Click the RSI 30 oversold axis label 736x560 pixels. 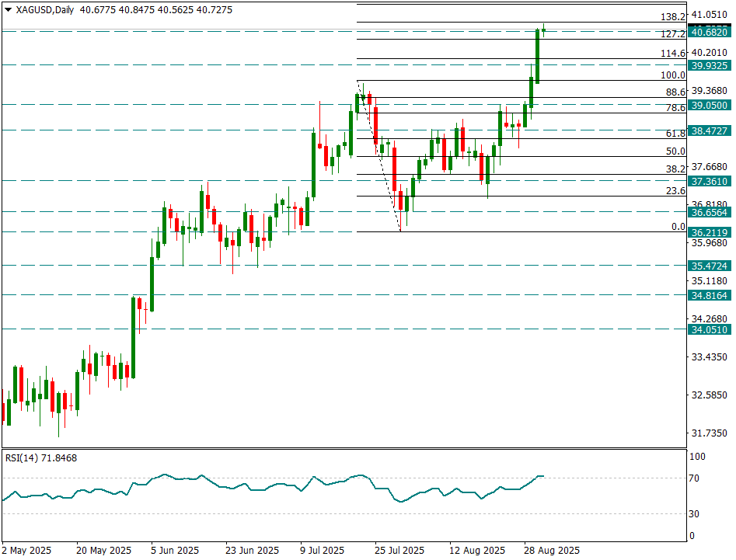click(x=694, y=513)
